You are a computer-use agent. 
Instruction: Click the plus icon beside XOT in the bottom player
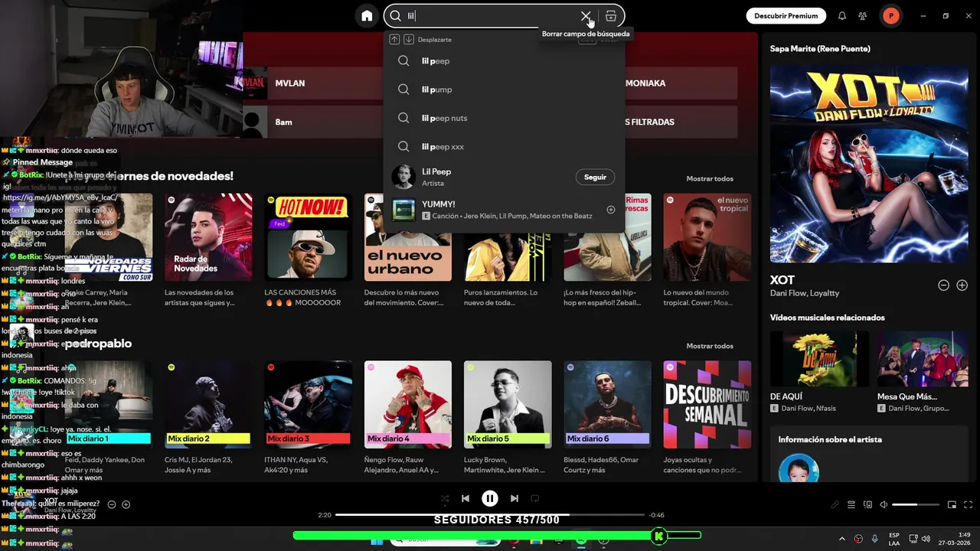[126, 504]
